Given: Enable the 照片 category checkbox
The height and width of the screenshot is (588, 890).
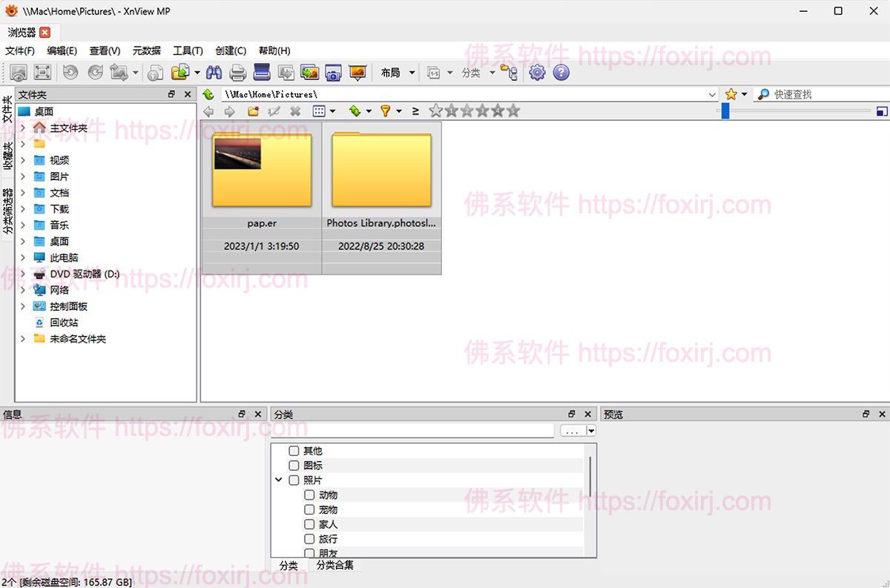Looking at the screenshot, I should 294,480.
